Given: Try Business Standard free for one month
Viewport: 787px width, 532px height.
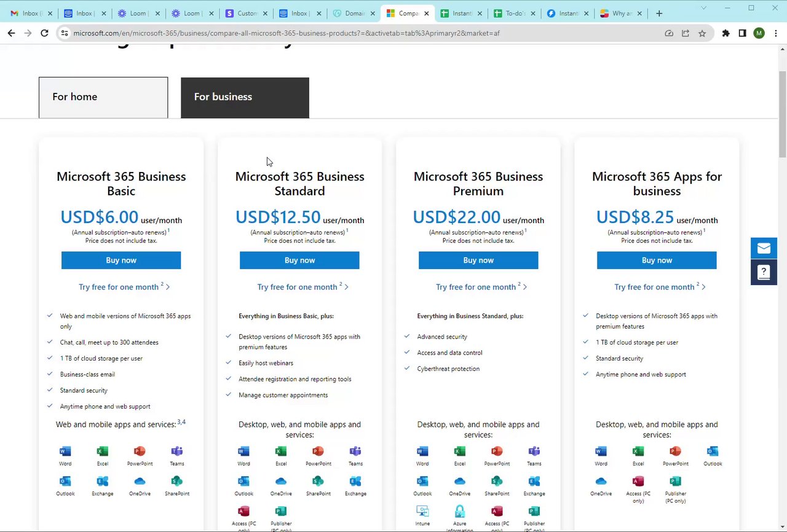Looking at the screenshot, I should click(x=303, y=287).
